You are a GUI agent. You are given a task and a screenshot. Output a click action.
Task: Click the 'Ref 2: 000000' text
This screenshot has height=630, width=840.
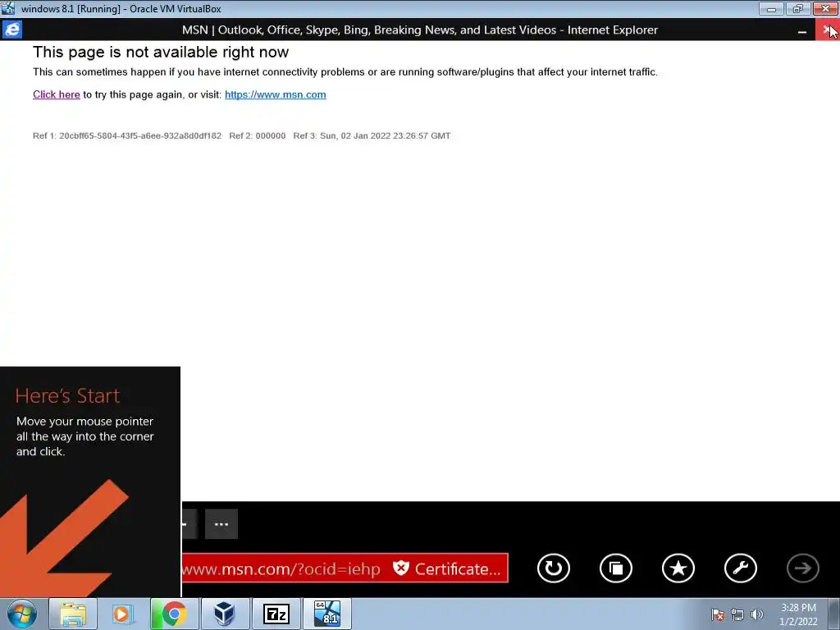[x=257, y=136]
